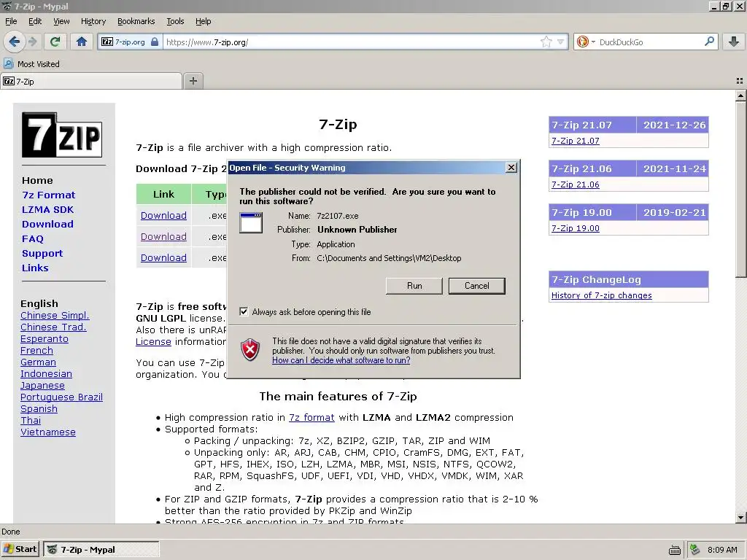Switch language to Esperanto
Image resolution: width=747 pixels, height=560 pixels.
pyautogui.click(x=44, y=338)
